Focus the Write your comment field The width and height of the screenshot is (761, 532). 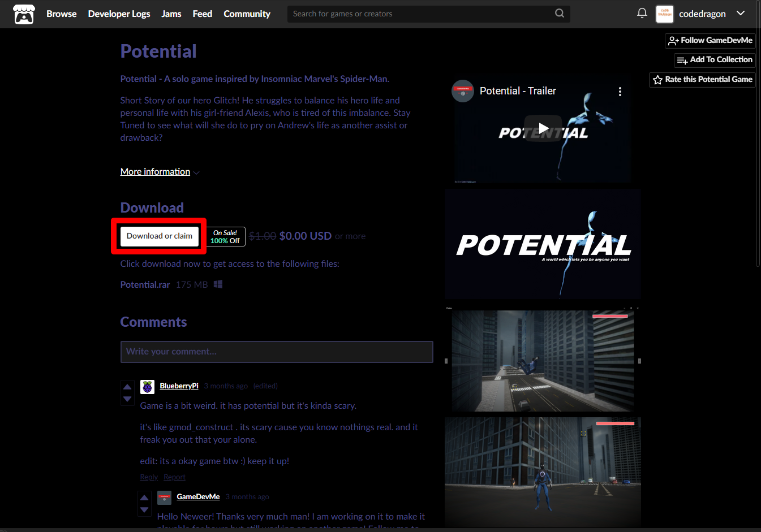pyautogui.click(x=277, y=352)
